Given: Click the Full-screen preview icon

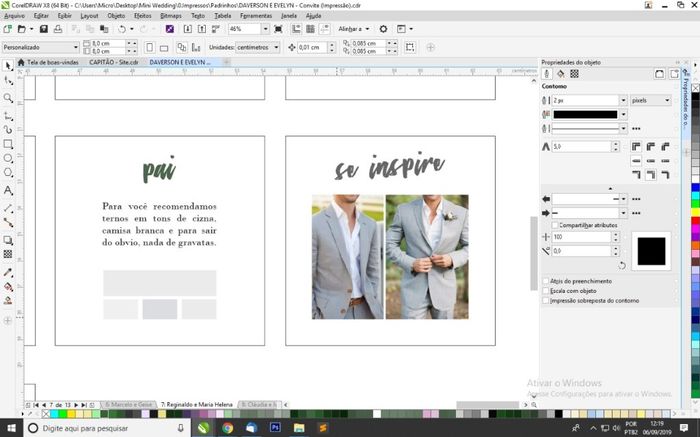Looking at the screenshot, I should coord(278,29).
